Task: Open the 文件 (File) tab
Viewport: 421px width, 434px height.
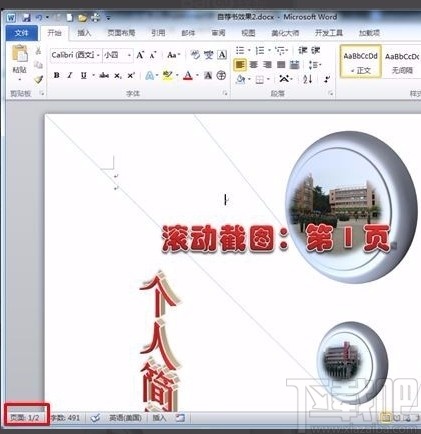Action: pyautogui.click(x=21, y=33)
